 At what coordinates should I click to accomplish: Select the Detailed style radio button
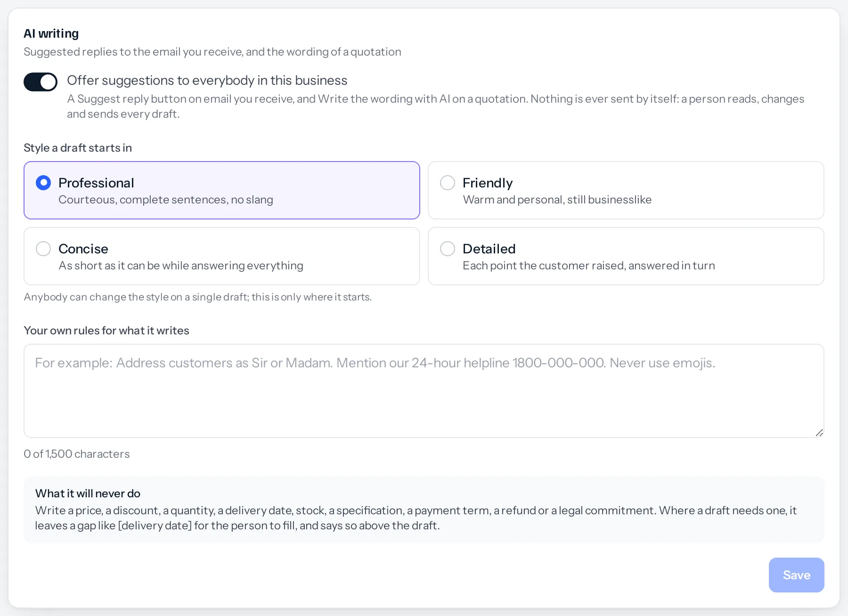(x=448, y=249)
